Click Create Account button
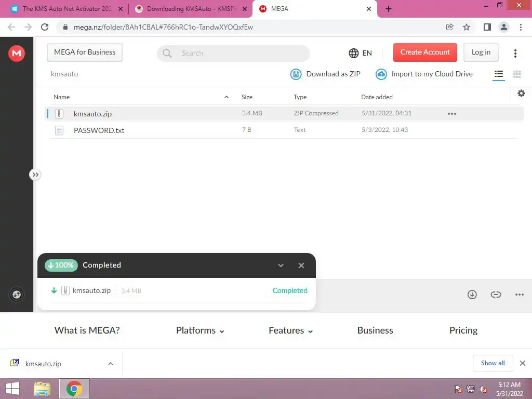 pyautogui.click(x=425, y=52)
